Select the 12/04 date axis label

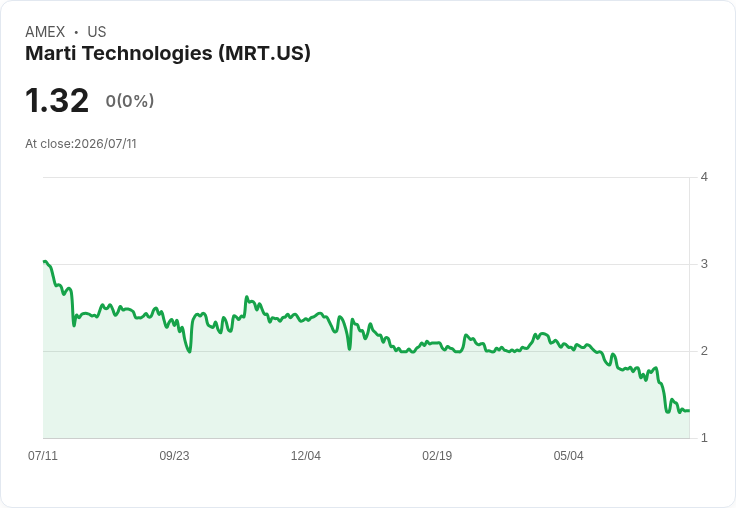(306, 455)
